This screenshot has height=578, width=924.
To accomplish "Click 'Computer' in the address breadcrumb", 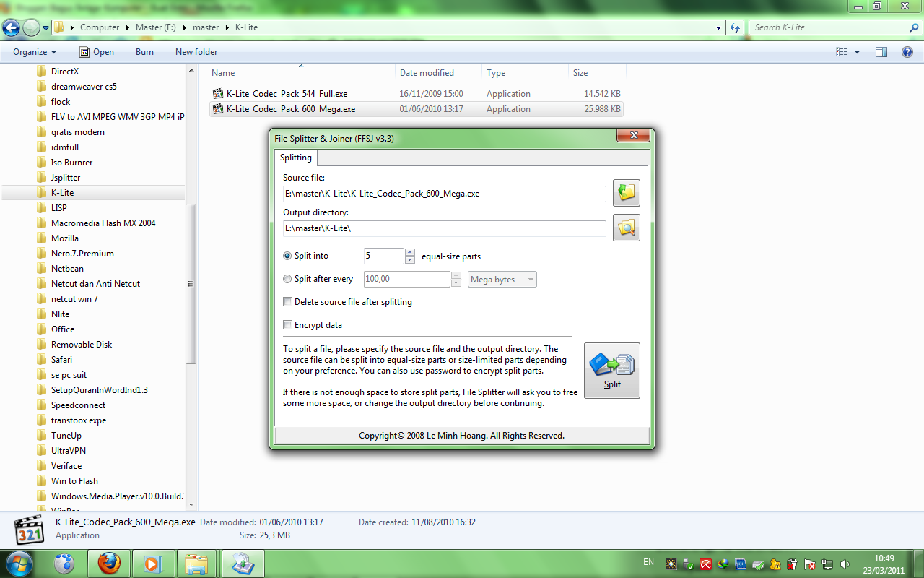I will (100, 27).
